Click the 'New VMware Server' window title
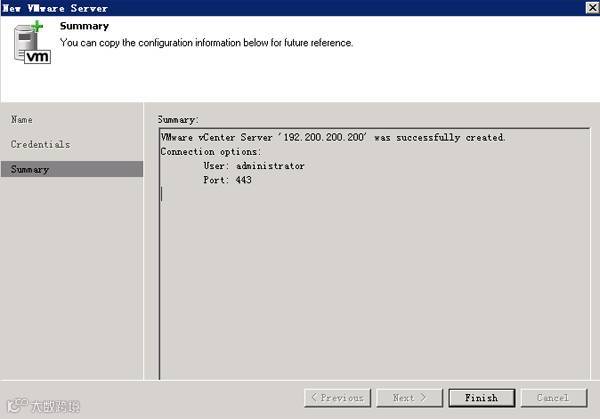 click(55, 8)
